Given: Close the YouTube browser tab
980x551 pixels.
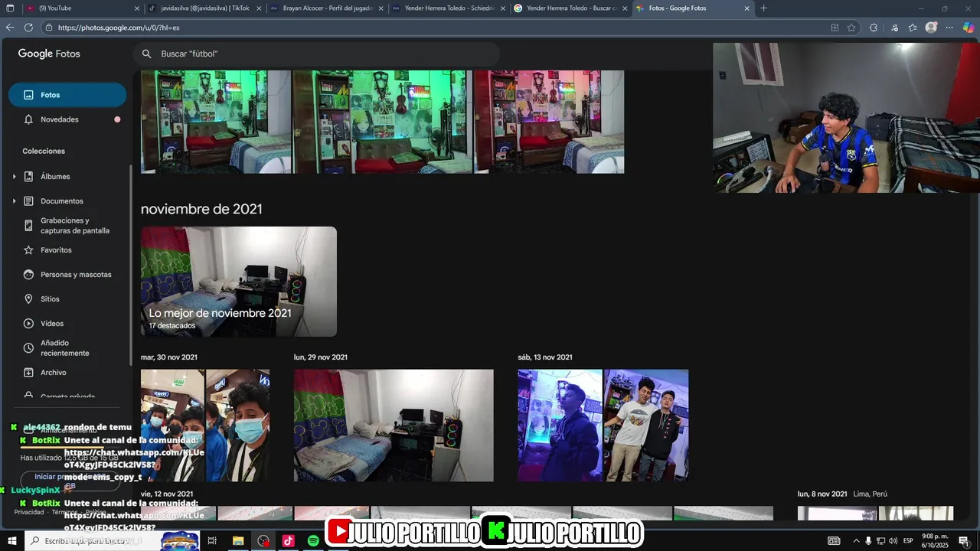Looking at the screenshot, I should (137, 8).
